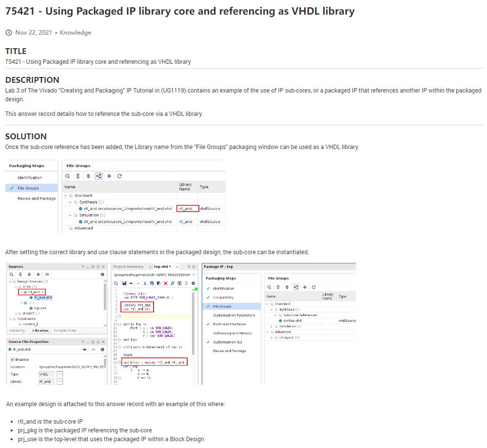Click the add plus icon in the Package IP File Groups toolbar

[x=305, y=287]
